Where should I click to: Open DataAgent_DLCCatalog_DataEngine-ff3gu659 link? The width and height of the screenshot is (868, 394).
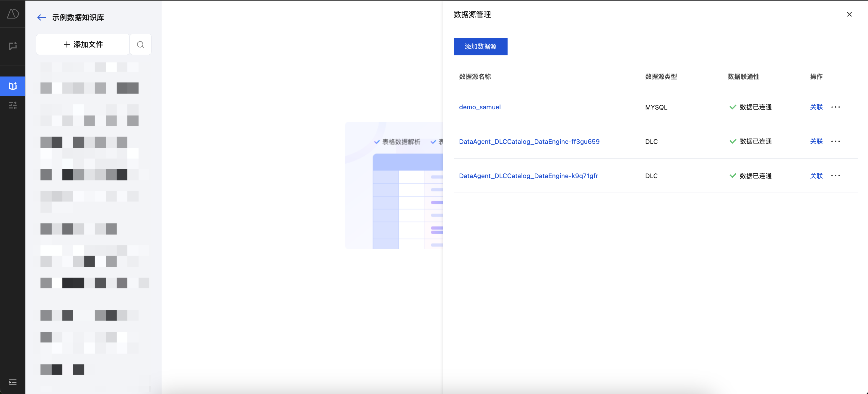pos(529,141)
